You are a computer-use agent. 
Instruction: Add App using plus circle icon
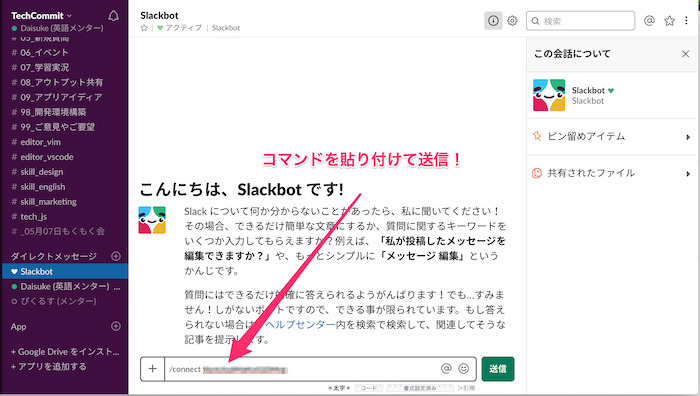tap(116, 326)
